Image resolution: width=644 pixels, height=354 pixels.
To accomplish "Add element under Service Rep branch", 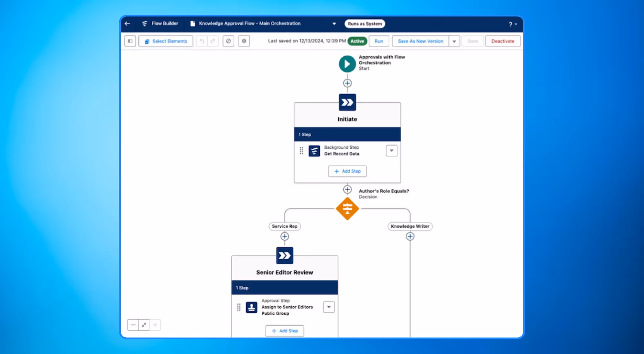I will pos(285,237).
